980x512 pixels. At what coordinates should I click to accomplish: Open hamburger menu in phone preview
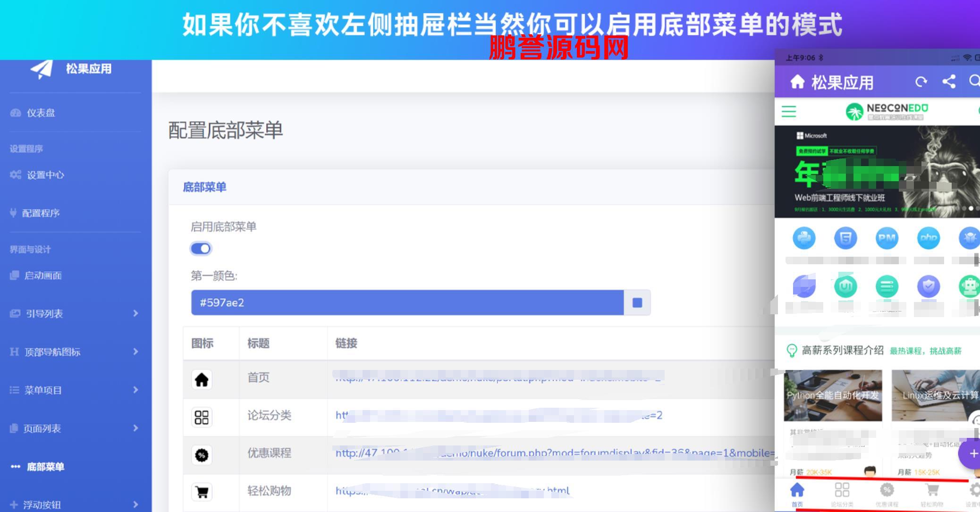[789, 112]
